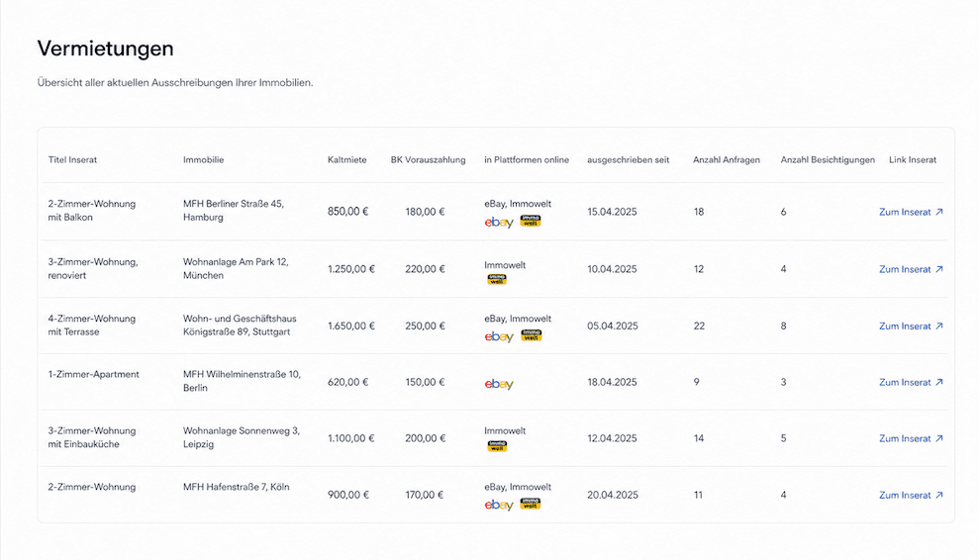The height and width of the screenshot is (560, 979).
Task: Click the 18 Anfragen count
Action: [x=699, y=213]
